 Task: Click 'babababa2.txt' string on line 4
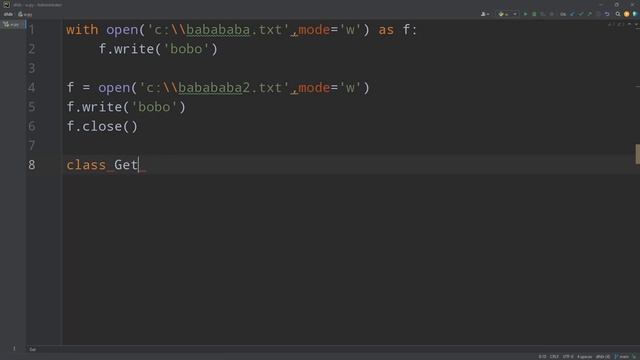(x=214, y=88)
